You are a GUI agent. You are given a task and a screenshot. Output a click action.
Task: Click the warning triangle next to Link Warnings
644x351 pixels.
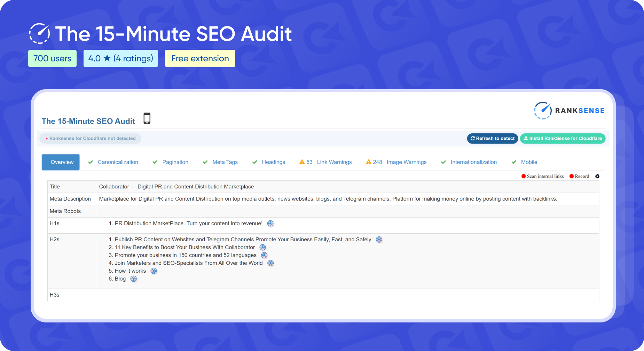point(301,162)
